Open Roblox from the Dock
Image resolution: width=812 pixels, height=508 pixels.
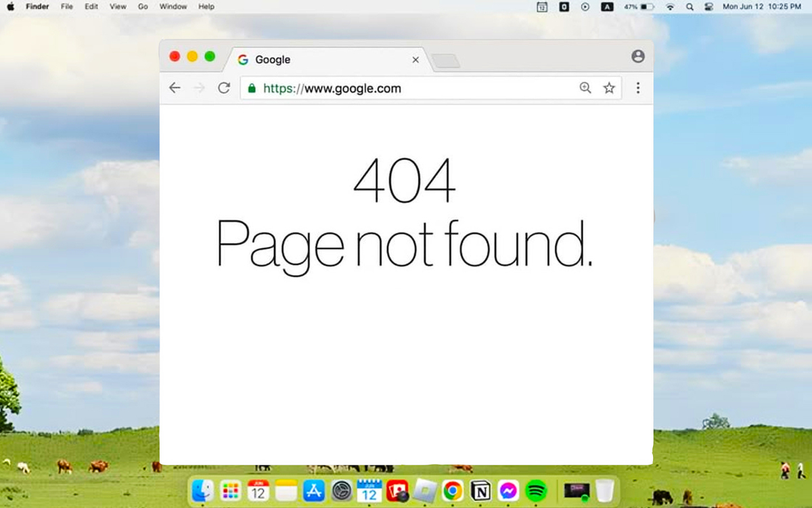(x=426, y=490)
